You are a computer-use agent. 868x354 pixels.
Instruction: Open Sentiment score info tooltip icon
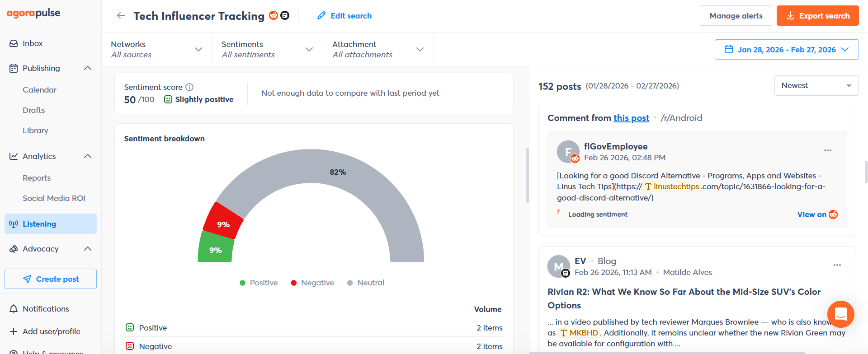click(189, 87)
